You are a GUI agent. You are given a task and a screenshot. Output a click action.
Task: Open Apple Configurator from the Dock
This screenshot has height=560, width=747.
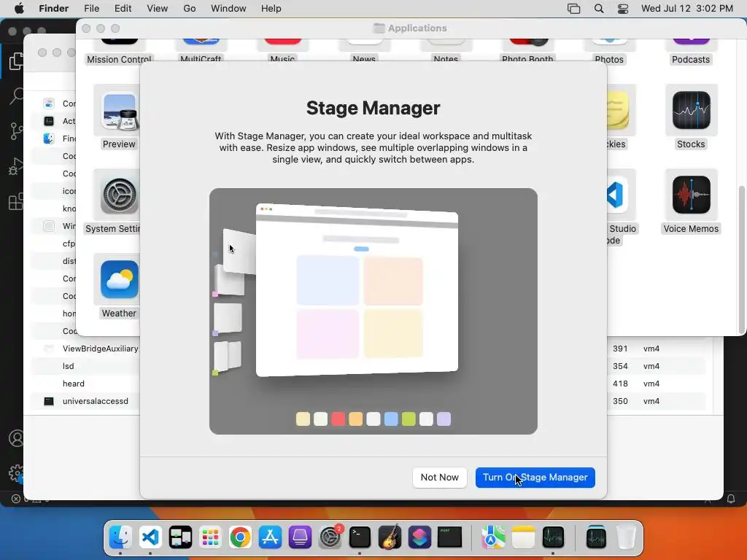300,537
